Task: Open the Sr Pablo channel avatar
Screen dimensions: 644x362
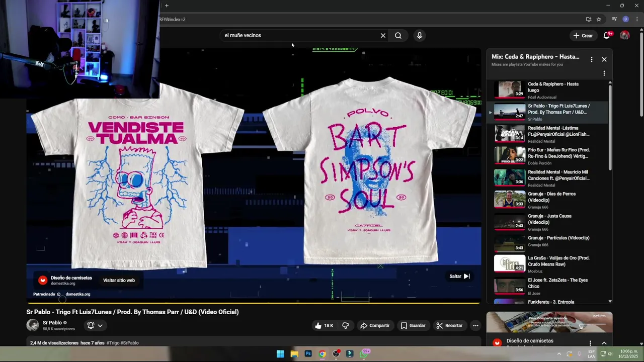Action: [x=33, y=325]
